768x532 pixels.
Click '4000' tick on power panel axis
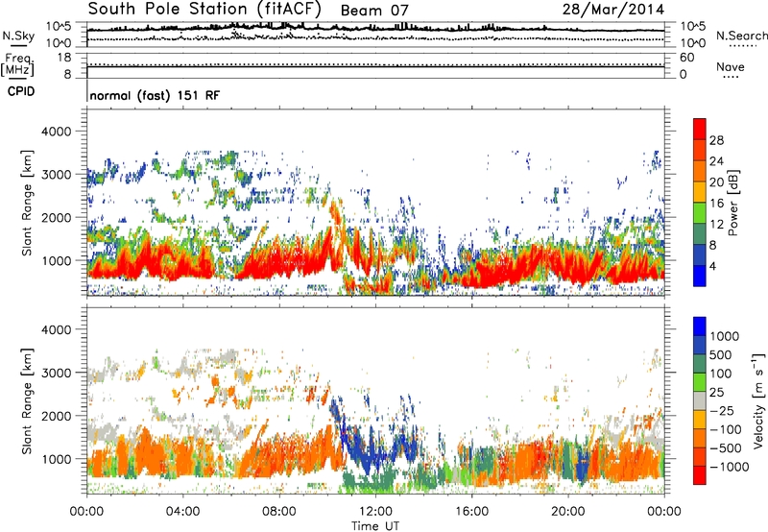point(56,132)
